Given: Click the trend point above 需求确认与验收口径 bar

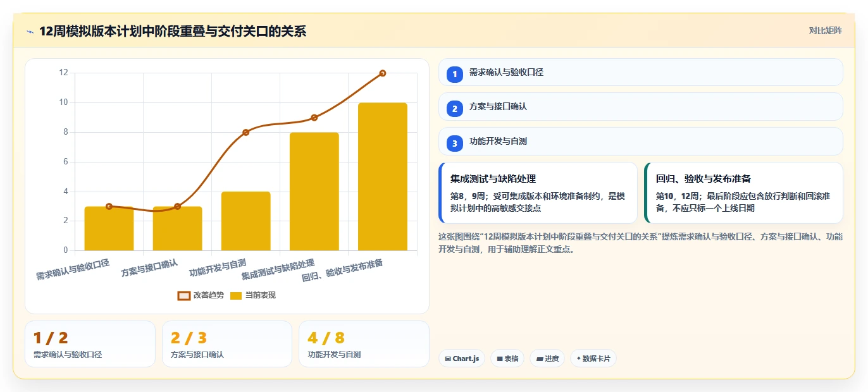Looking at the screenshot, I should pyautogui.click(x=109, y=206).
